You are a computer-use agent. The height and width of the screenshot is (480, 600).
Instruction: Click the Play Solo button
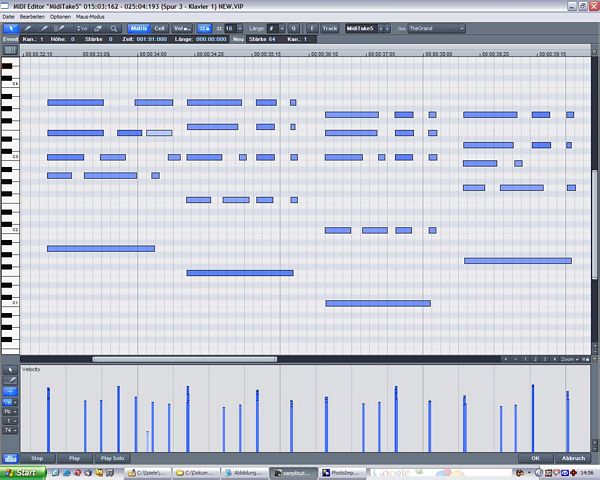click(112, 458)
